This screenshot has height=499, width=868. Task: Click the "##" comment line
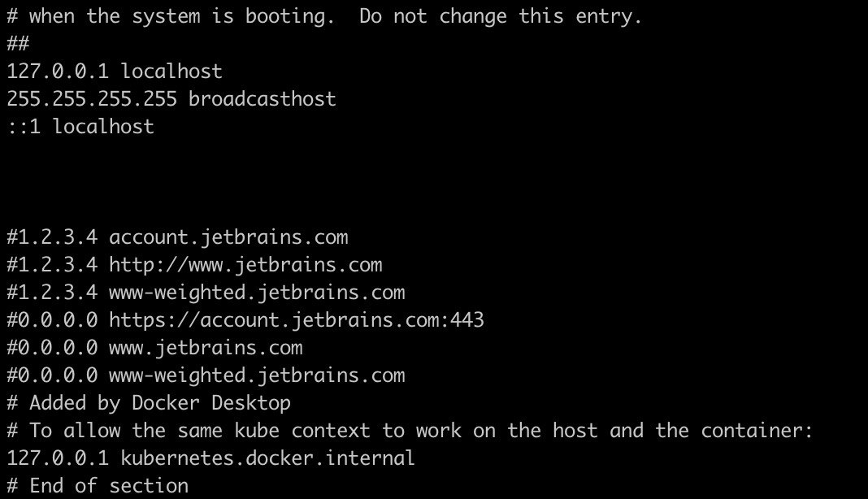18,44
